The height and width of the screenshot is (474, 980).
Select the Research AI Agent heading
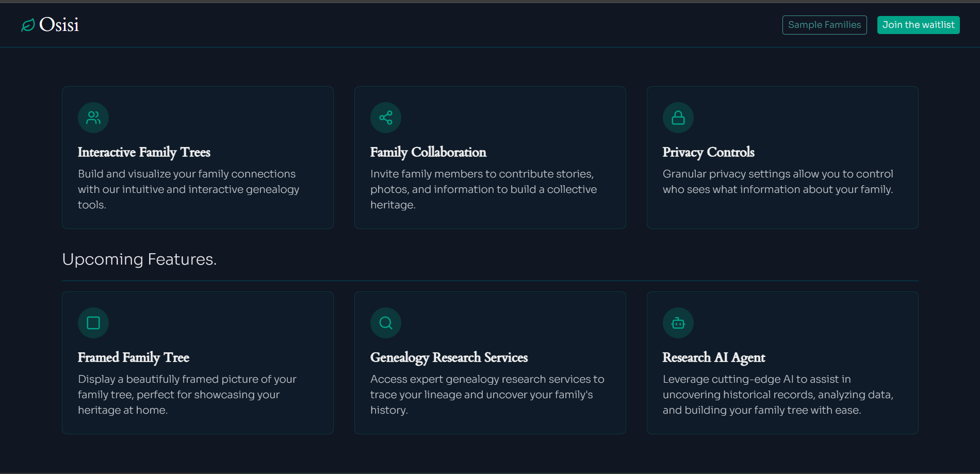point(714,357)
